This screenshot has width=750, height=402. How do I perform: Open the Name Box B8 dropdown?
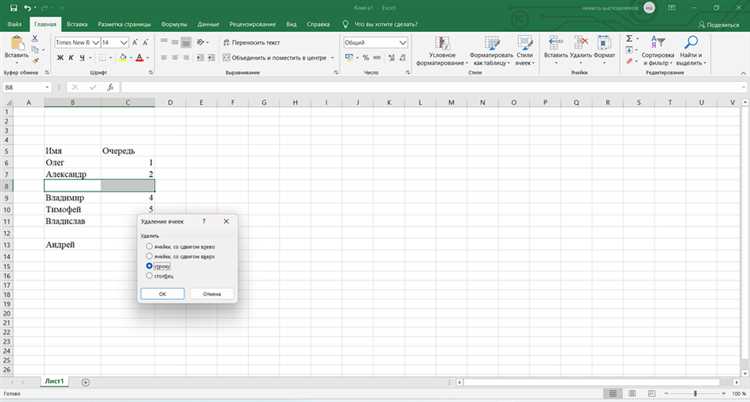[47, 87]
